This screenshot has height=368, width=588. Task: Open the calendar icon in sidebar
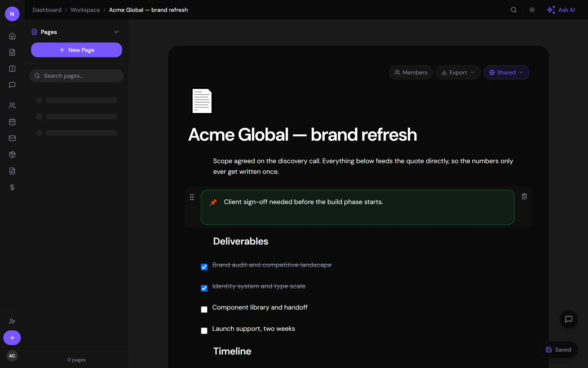tap(12, 122)
